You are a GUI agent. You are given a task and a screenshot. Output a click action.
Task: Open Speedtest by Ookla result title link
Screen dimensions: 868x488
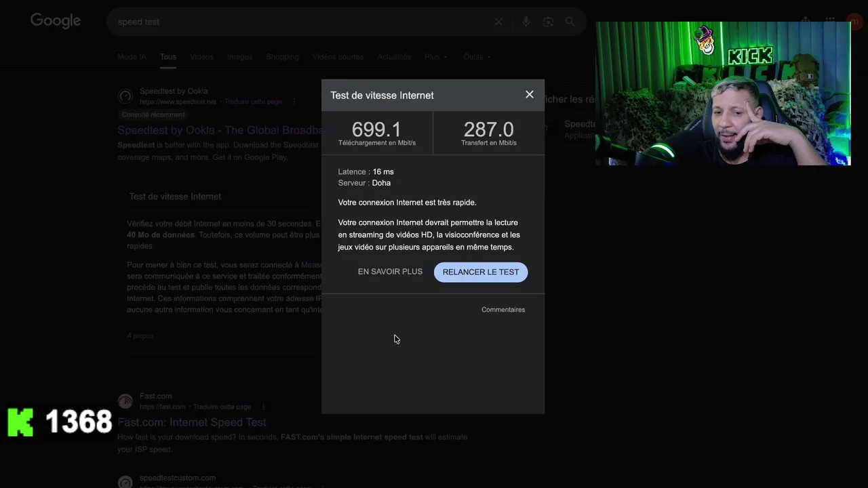point(219,130)
